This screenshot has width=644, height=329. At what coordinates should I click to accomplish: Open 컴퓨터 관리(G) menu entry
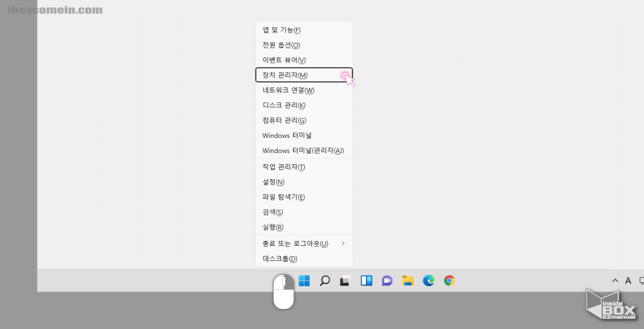[304, 120]
